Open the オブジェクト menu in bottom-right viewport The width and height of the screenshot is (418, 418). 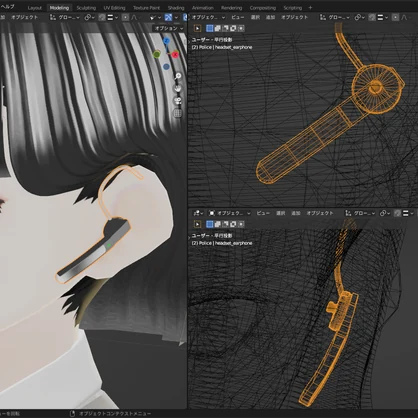pyautogui.click(x=320, y=213)
